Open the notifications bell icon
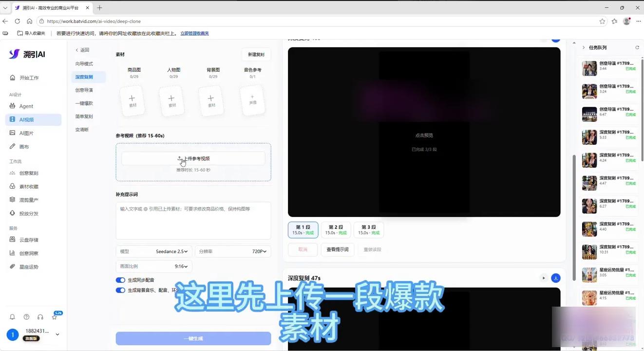 pos(13,317)
